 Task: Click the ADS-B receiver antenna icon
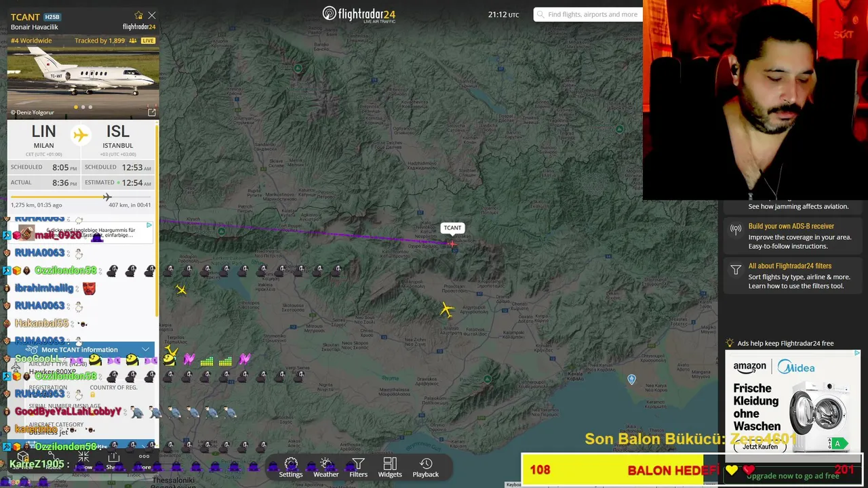736,230
